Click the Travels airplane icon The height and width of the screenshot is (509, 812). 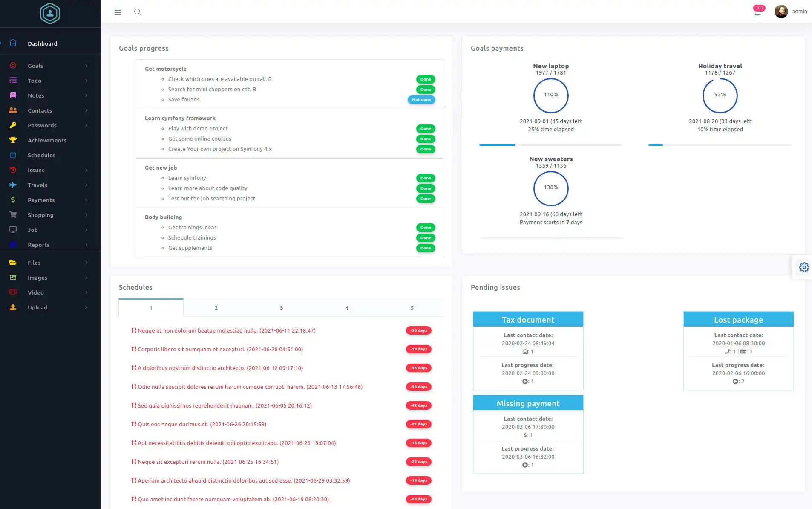click(13, 185)
